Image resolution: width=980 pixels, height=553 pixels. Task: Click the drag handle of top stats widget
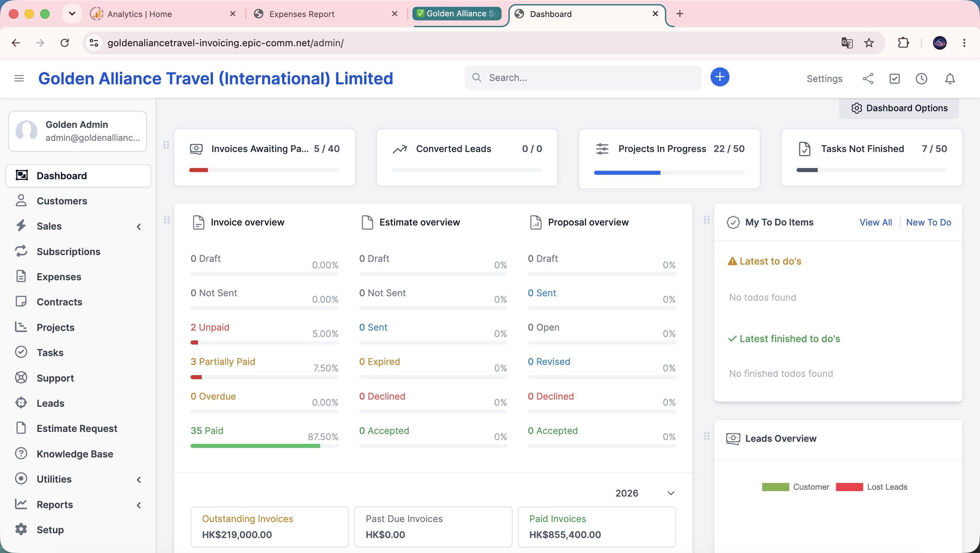(x=166, y=145)
